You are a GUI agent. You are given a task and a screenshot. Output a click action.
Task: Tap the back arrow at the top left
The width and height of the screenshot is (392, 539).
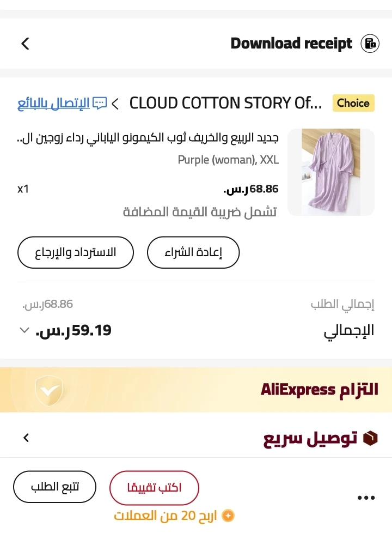tap(24, 44)
